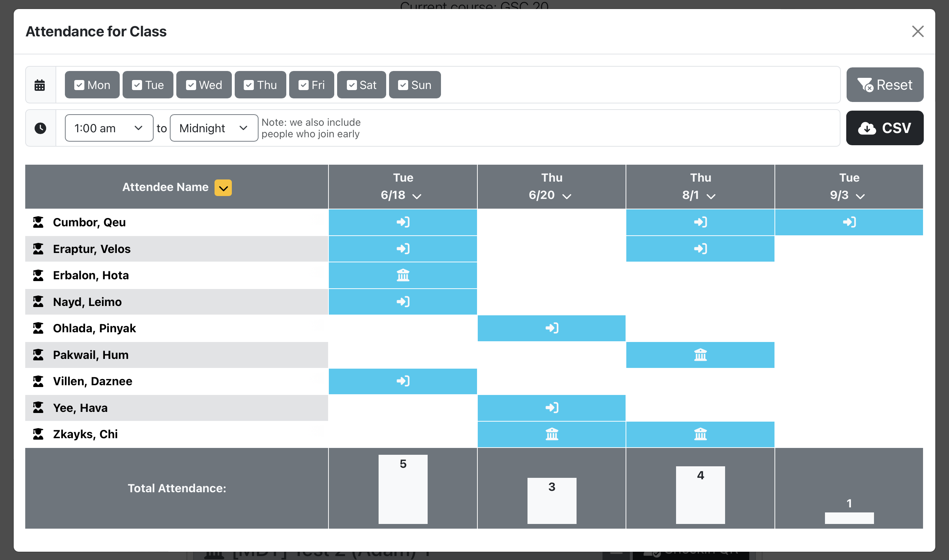Image resolution: width=949 pixels, height=560 pixels.
Task: Click Cumbor, Qeu sign-in icon for Tue 9/3
Action: tap(849, 222)
